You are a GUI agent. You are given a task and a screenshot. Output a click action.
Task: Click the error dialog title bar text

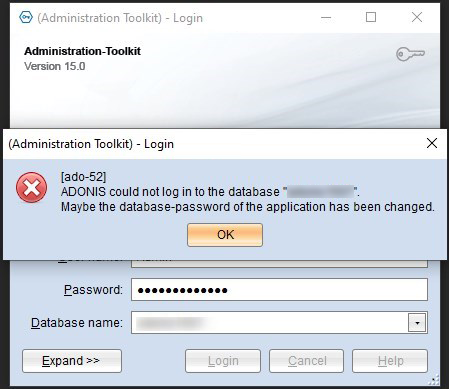[x=91, y=144]
